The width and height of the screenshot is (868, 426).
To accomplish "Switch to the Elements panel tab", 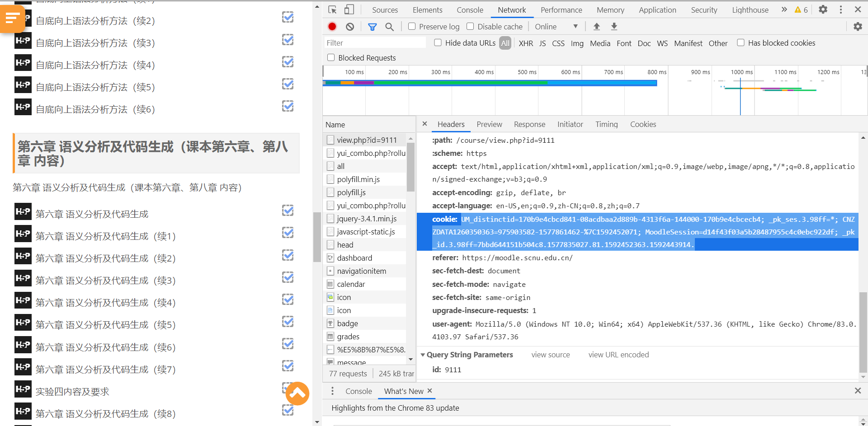I will click(427, 10).
